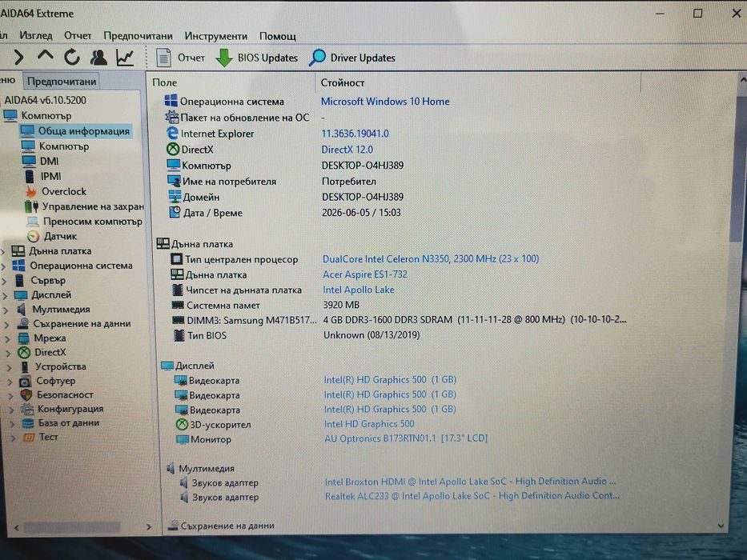Click the Тип BIOS chip icon

179,335
